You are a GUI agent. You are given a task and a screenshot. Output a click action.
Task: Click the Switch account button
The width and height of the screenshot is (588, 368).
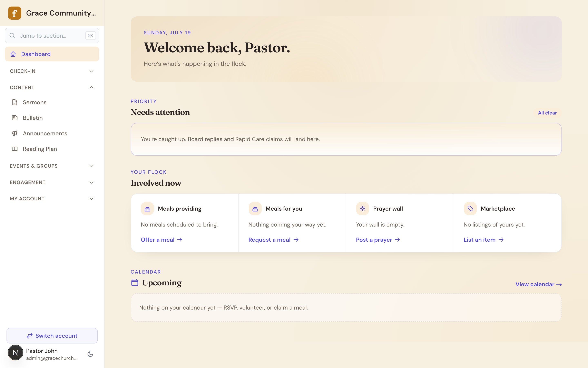click(x=52, y=336)
